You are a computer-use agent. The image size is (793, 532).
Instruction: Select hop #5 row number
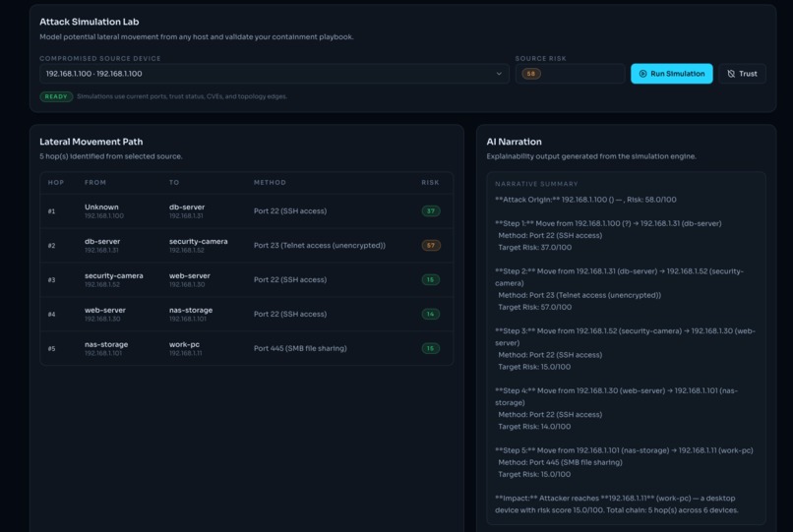pos(51,349)
